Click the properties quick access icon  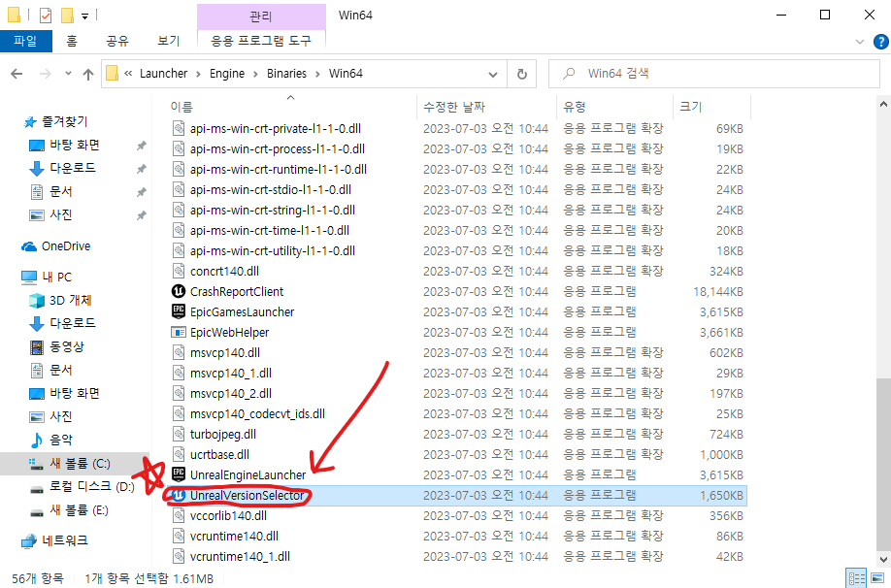(46, 16)
